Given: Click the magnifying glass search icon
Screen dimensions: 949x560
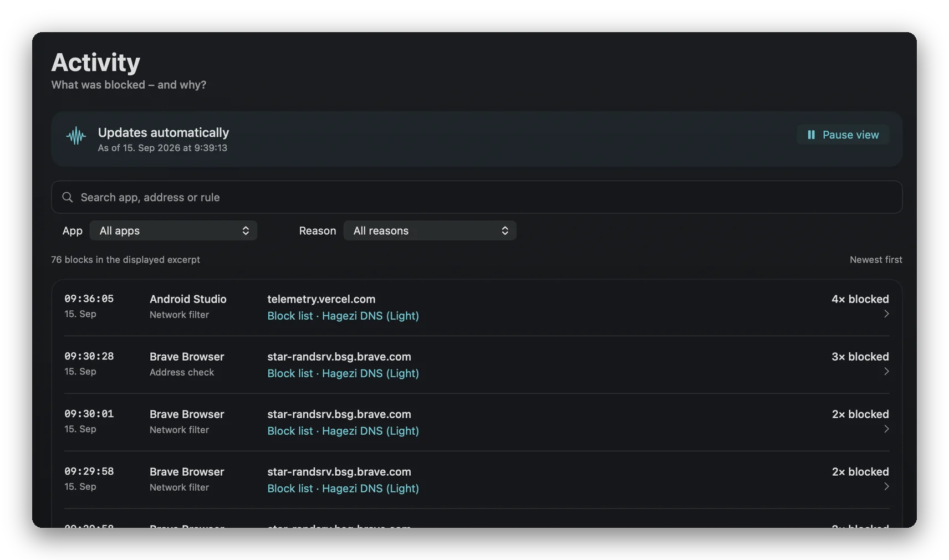Looking at the screenshot, I should 68,197.
